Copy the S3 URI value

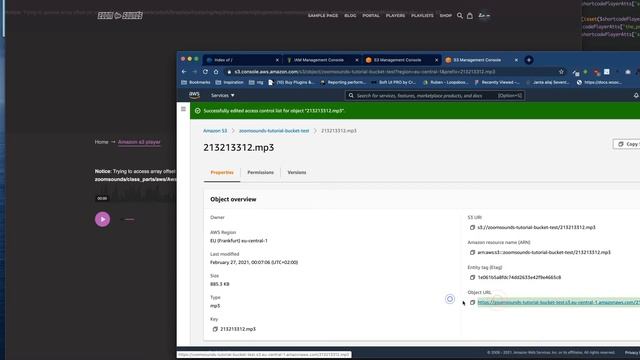tap(472, 227)
